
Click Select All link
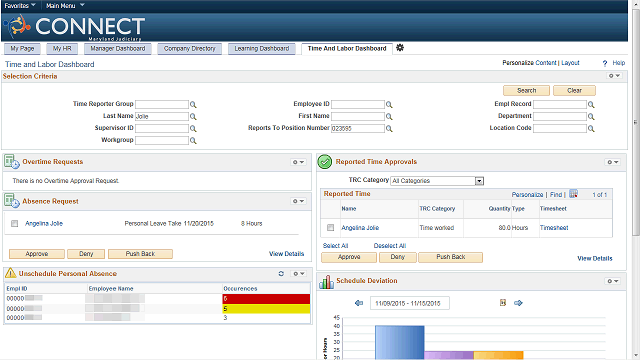(x=335, y=246)
